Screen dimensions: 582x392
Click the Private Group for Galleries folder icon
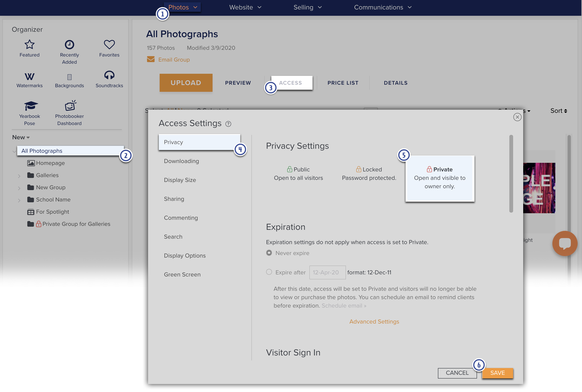(30, 224)
